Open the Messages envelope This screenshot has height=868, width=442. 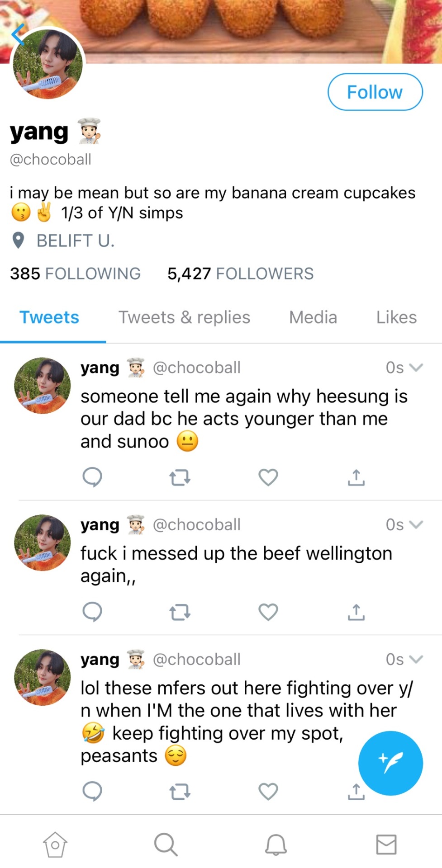(386, 844)
